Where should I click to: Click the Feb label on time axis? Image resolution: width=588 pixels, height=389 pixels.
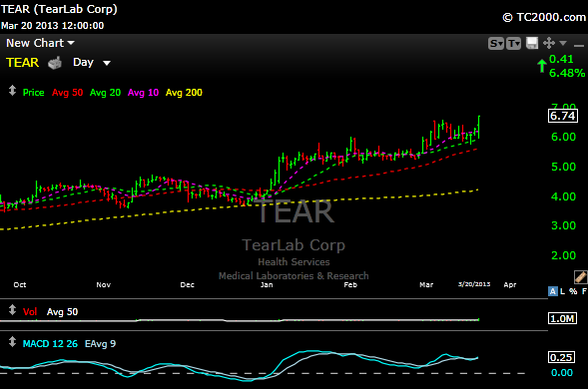click(350, 285)
